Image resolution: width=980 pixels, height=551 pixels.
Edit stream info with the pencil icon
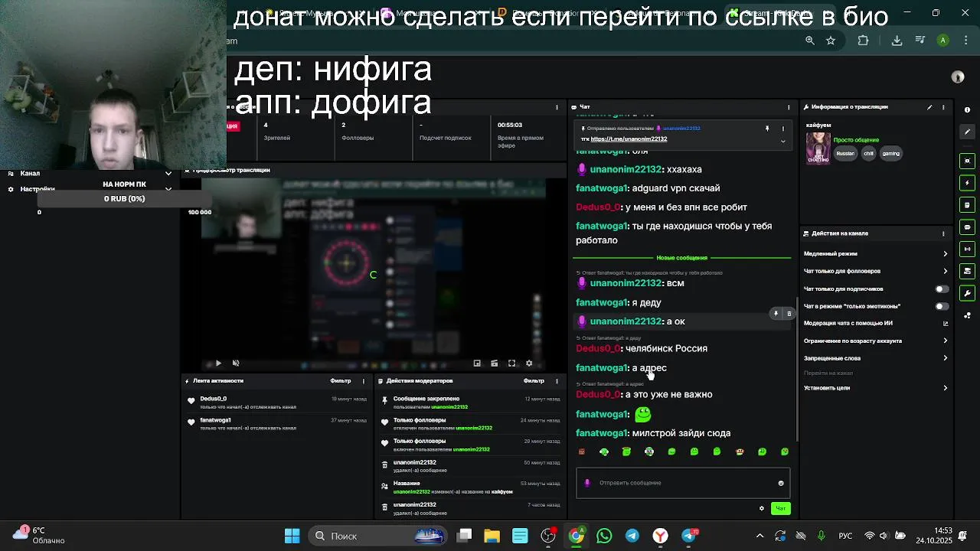point(929,107)
